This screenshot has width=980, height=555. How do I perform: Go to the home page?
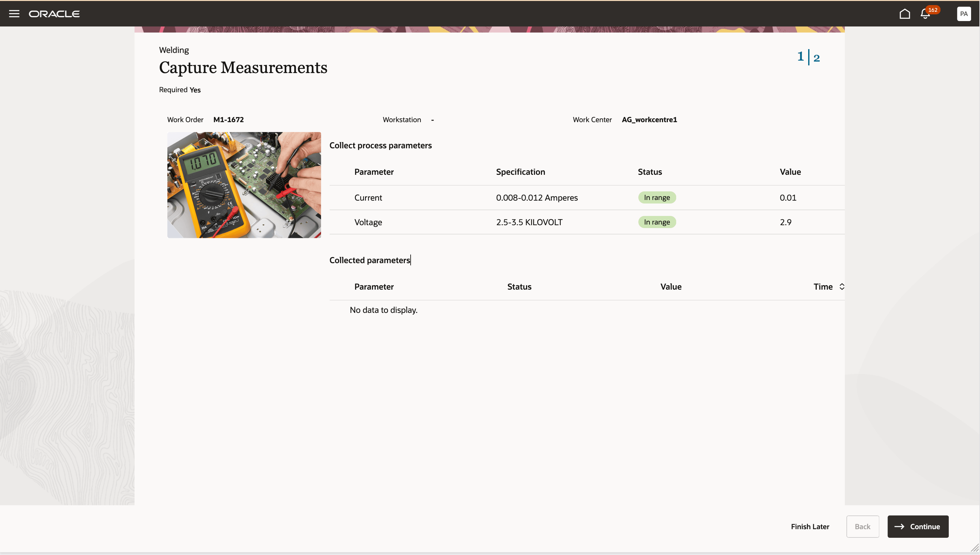click(x=904, y=13)
